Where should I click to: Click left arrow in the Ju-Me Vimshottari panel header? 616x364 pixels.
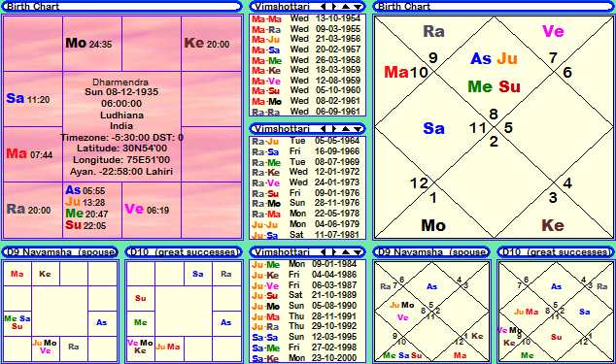pos(323,252)
